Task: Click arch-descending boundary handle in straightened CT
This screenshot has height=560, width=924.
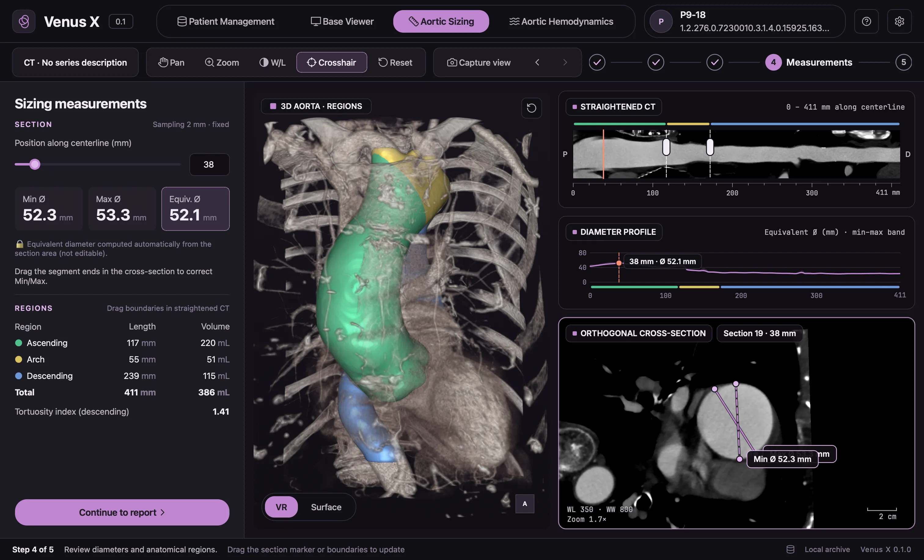Action: pyautogui.click(x=710, y=147)
